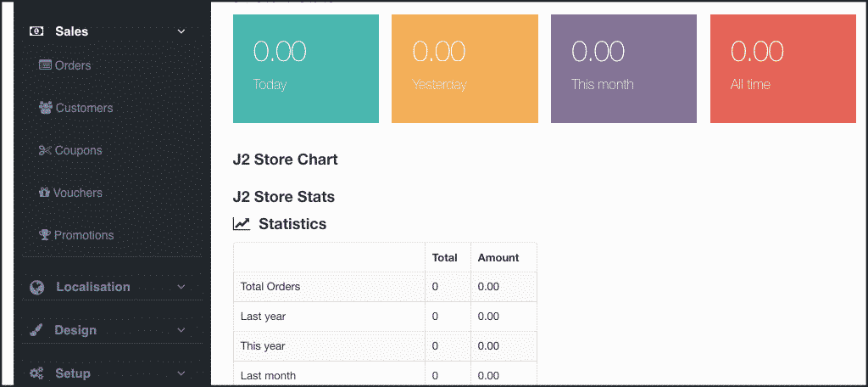
Task: Click the Customers group icon
Action: coord(46,107)
